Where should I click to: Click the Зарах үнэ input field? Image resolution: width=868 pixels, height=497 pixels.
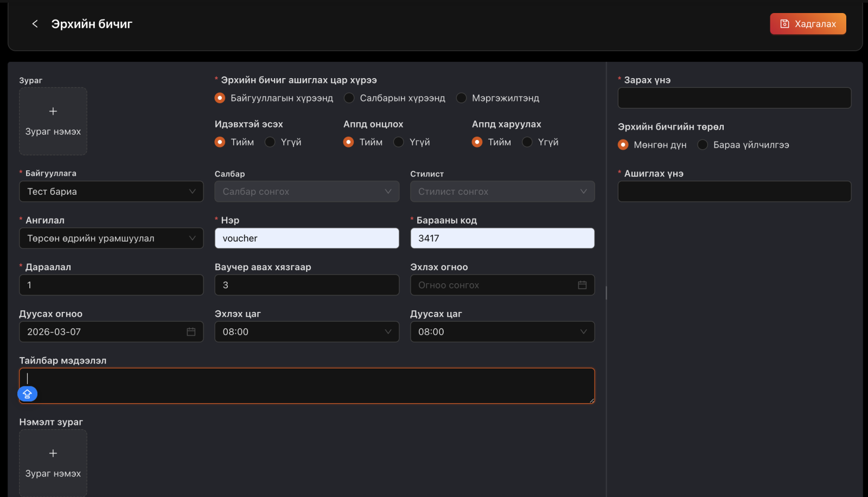point(734,98)
